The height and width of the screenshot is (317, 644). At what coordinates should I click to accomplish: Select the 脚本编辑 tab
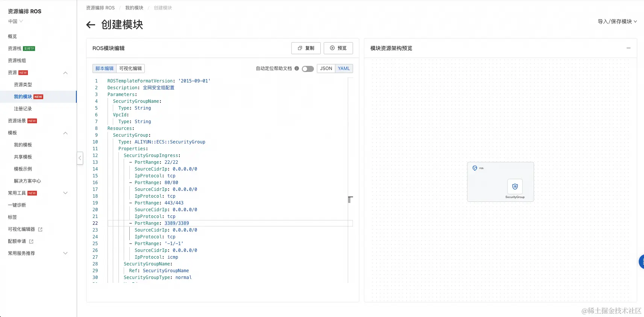105,69
